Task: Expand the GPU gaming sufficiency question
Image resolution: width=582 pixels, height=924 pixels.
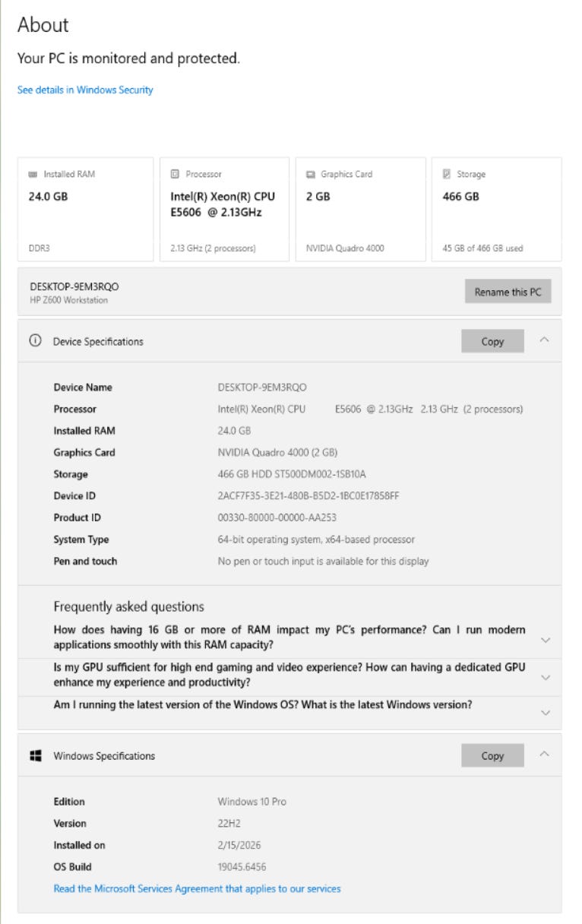Action: coord(545,677)
